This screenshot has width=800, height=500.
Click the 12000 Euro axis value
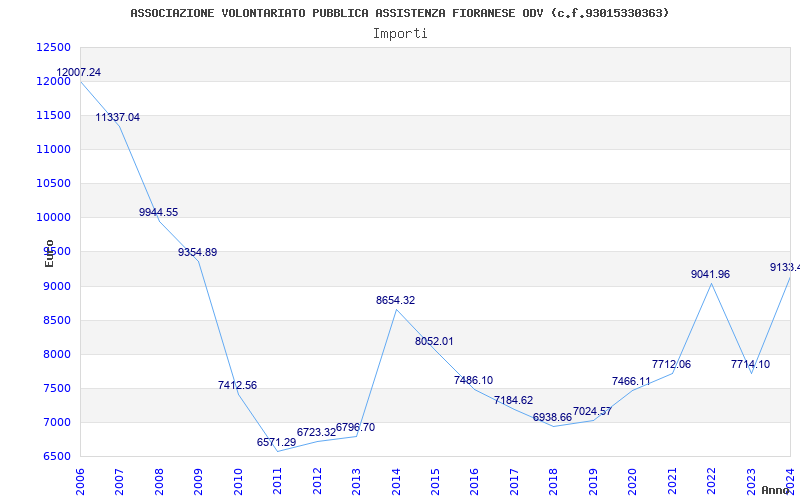[54, 82]
